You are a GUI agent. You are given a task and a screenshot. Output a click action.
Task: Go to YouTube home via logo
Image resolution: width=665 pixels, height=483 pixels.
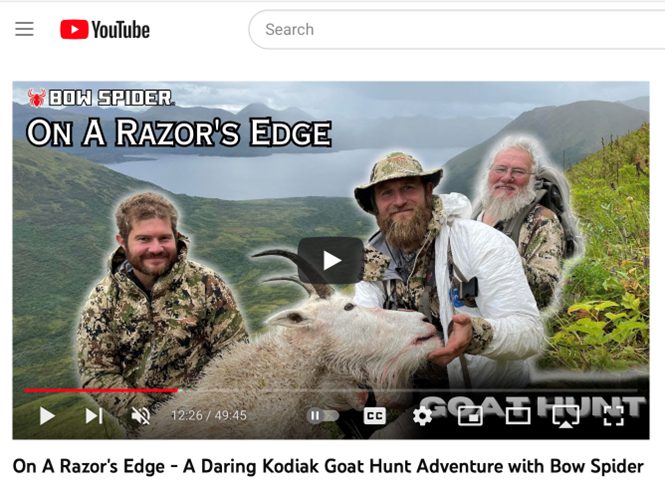(105, 30)
